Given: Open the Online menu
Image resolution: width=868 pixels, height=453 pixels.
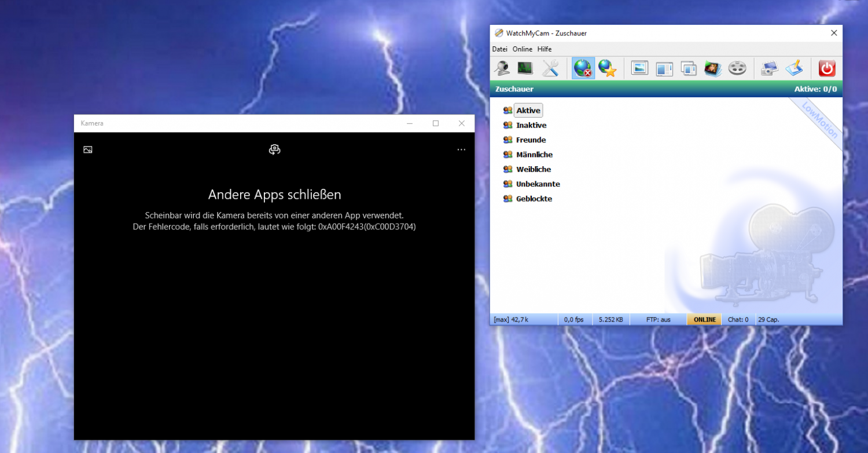Looking at the screenshot, I should pyautogui.click(x=522, y=49).
